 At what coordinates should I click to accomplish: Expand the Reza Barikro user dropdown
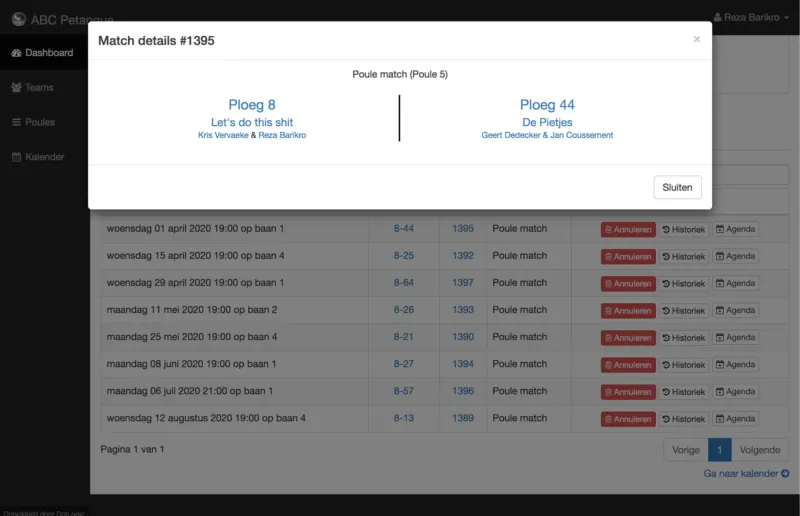pos(752,17)
